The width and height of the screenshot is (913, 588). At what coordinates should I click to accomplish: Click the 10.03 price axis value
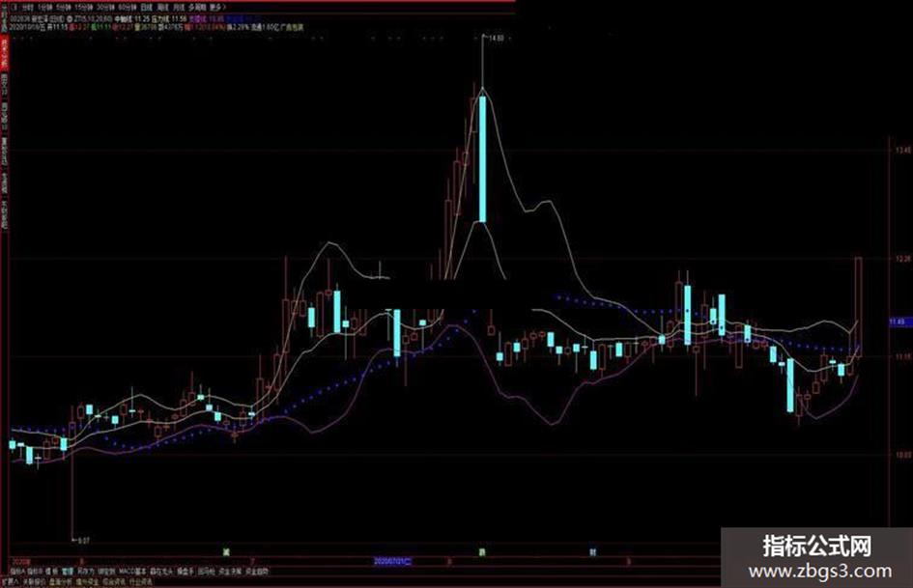(903, 455)
